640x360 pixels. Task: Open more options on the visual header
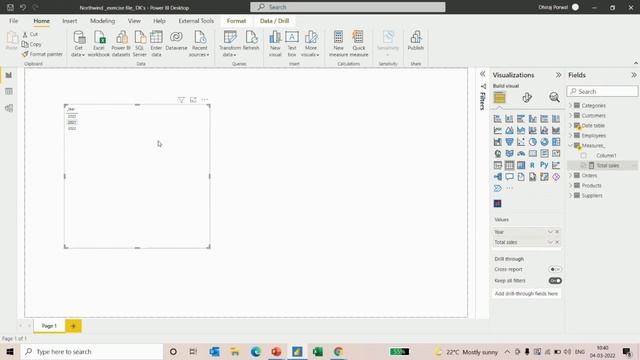pyautogui.click(x=204, y=100)
